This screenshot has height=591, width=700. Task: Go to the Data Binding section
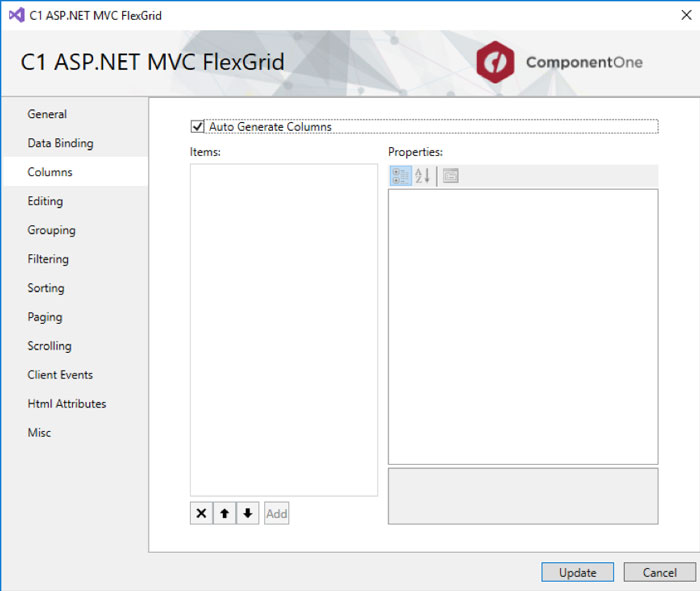[x=75, y=143]
